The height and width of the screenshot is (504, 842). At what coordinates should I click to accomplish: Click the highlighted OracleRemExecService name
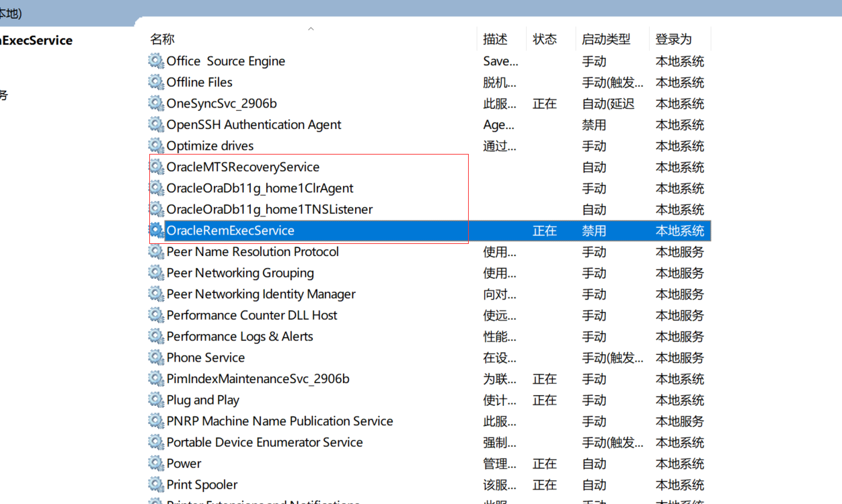pyautogui.click(x=231, y=230)
